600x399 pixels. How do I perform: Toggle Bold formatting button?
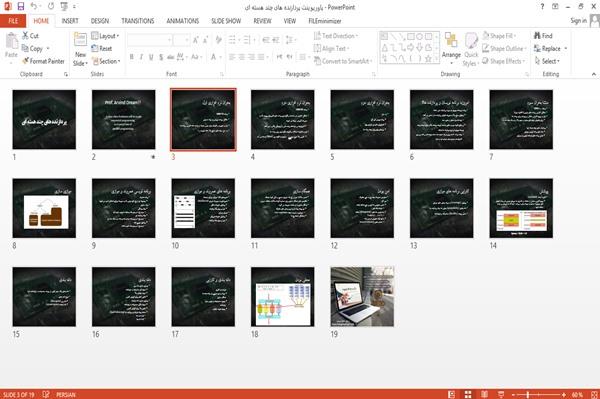point(132,57)
